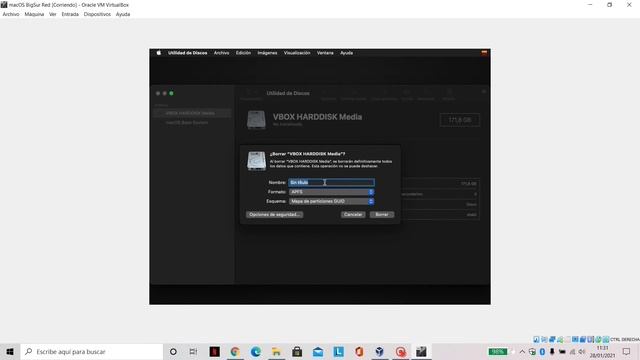Open the Formato APFS dropdown
The image size is (640, 360).
click(x=331, y=192)
